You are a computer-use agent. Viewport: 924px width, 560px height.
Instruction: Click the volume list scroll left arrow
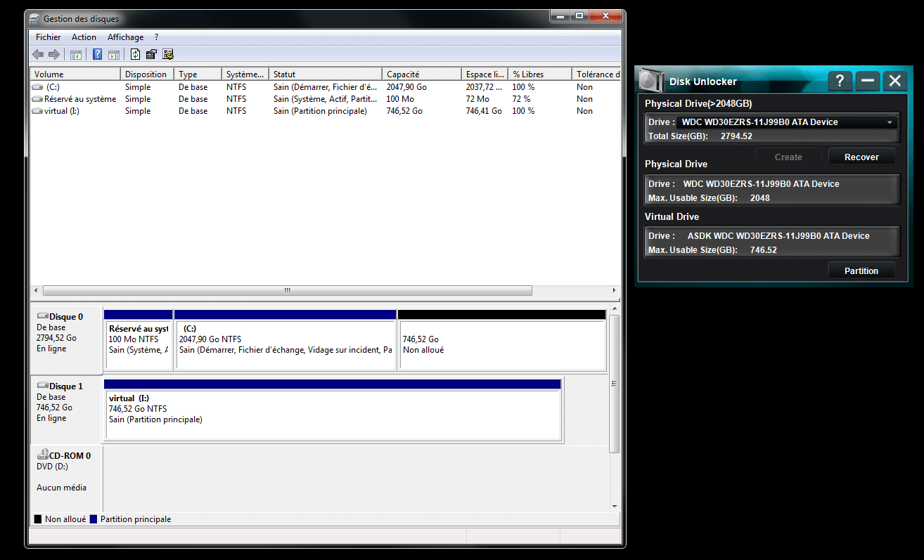(36, 290)
